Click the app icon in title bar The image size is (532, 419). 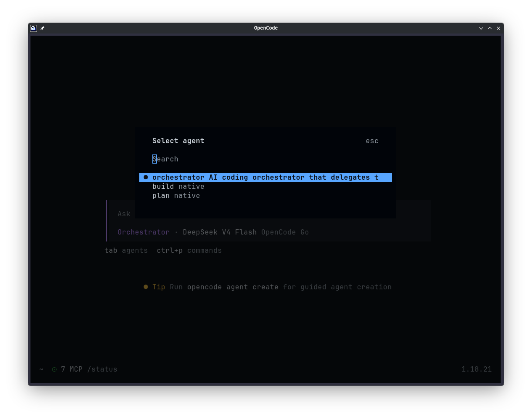[x=34, y=28]
